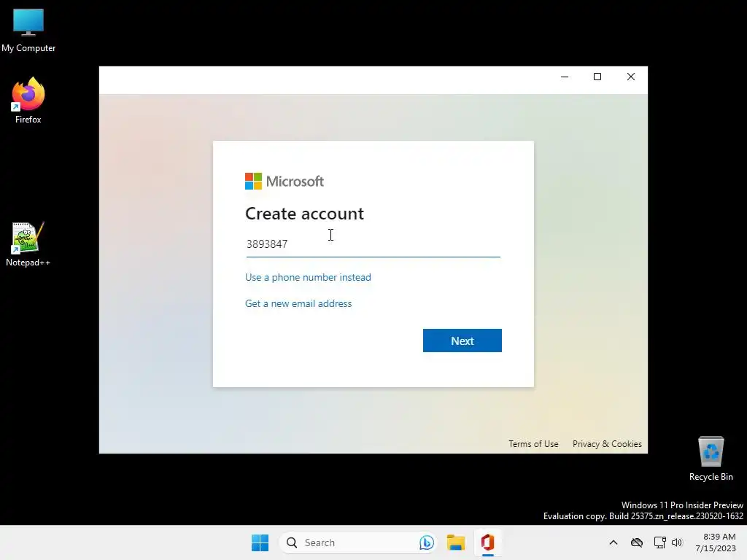Click the Office icon in the taskbar
Image resolution: width=747 pixels, height=560 pixels.
487,542
